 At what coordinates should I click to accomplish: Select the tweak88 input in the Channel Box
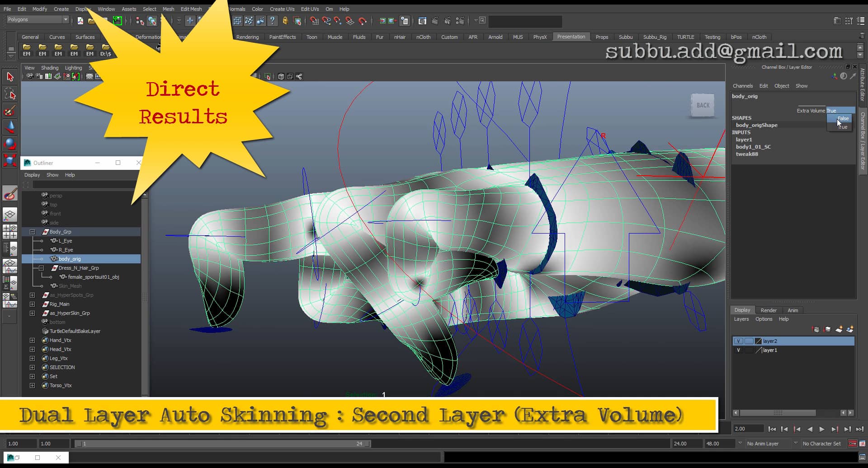(748, 154)
